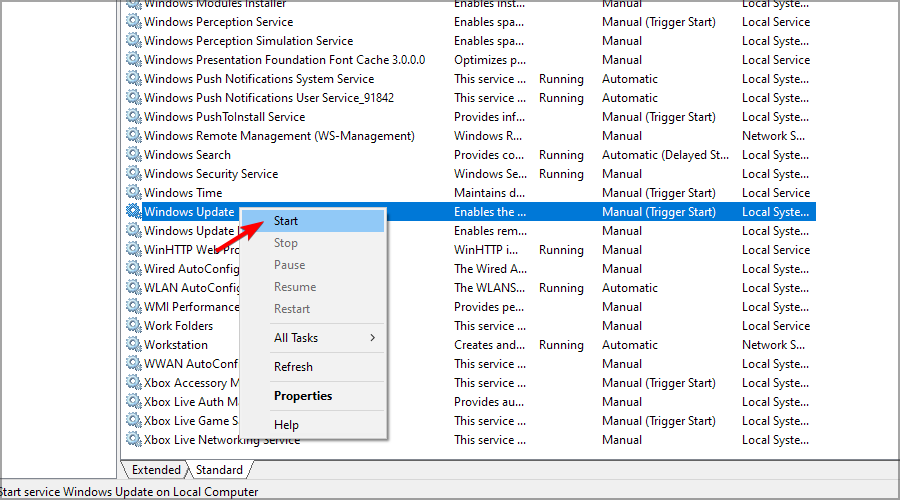Click the Running status of Windows Security Service
Viewport: 900px width, 500px height.
pyautogui.click(x=561, y=173)
